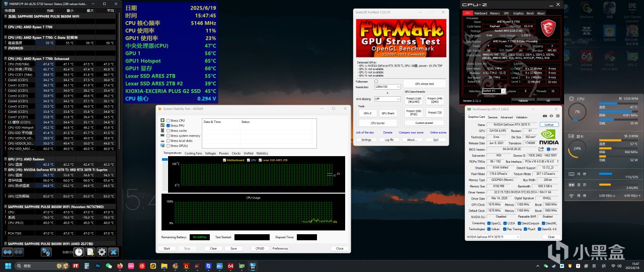Click HWiNFO blue X close sensors icon
This screenshot has width=644, height=272.
(113, 252)
